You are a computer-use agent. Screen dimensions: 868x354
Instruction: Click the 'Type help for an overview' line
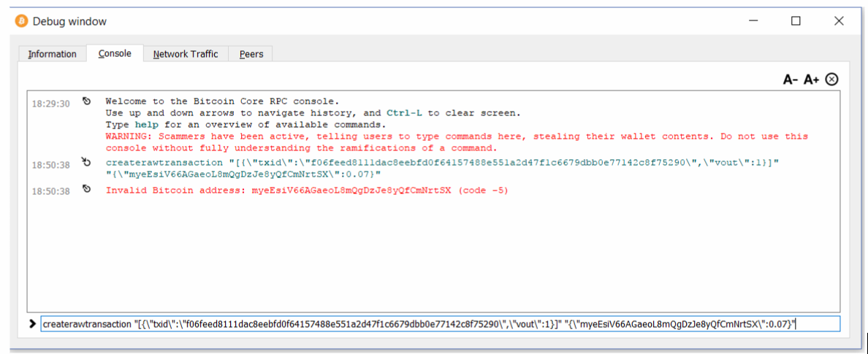tap(245, 125)
